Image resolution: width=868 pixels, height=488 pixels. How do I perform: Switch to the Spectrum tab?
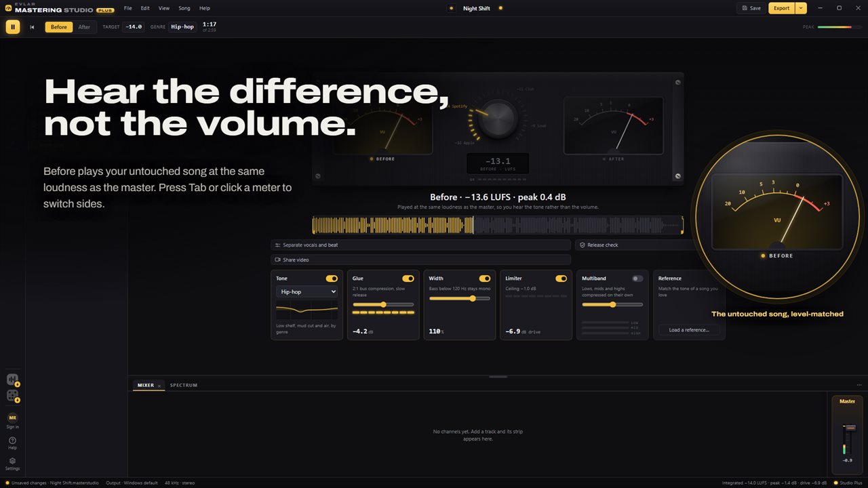[x=184, y=385]
